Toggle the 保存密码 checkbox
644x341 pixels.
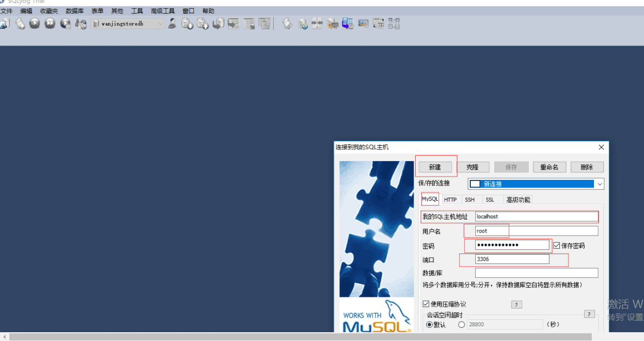click(557, 245)
